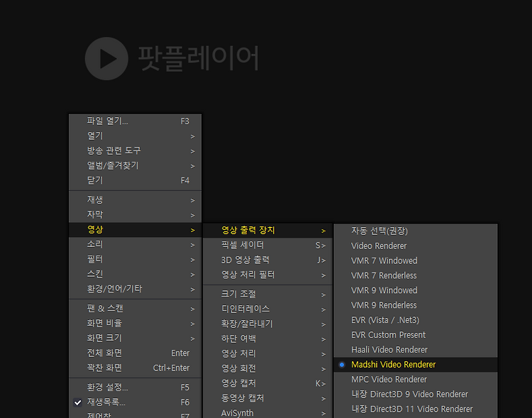Select 자동 선택(권장) renderer
532x418 pixels.
pos(416,231)
